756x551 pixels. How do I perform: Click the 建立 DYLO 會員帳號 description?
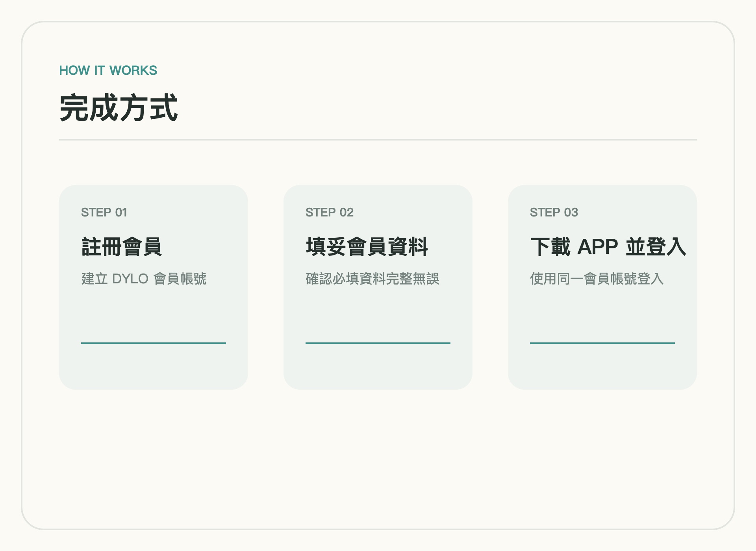tap(144, 279)
